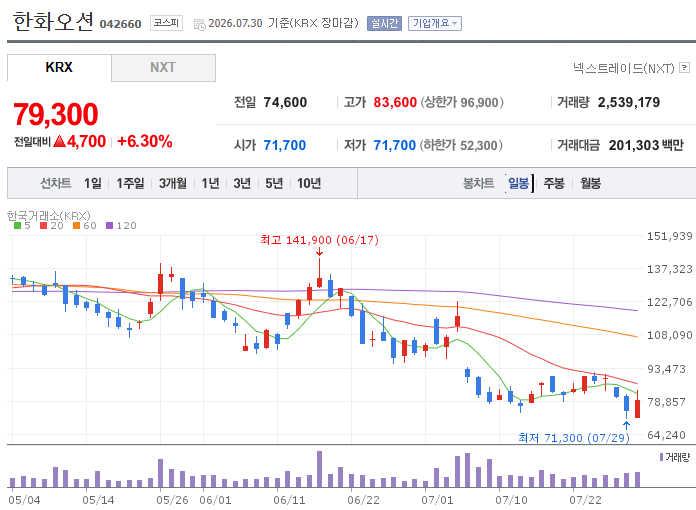Click the 06/11 date axis label
Viewport: 696px width, 510px height.
289,500
